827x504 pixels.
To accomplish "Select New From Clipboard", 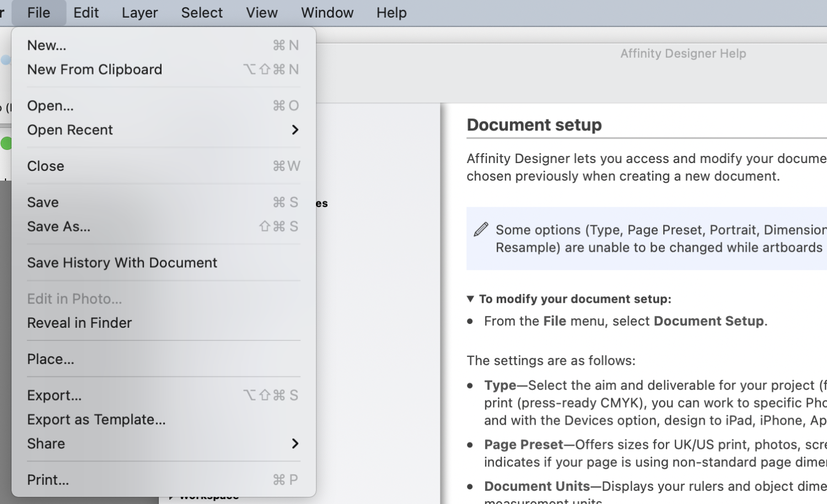I will click(x=164, y=69).
